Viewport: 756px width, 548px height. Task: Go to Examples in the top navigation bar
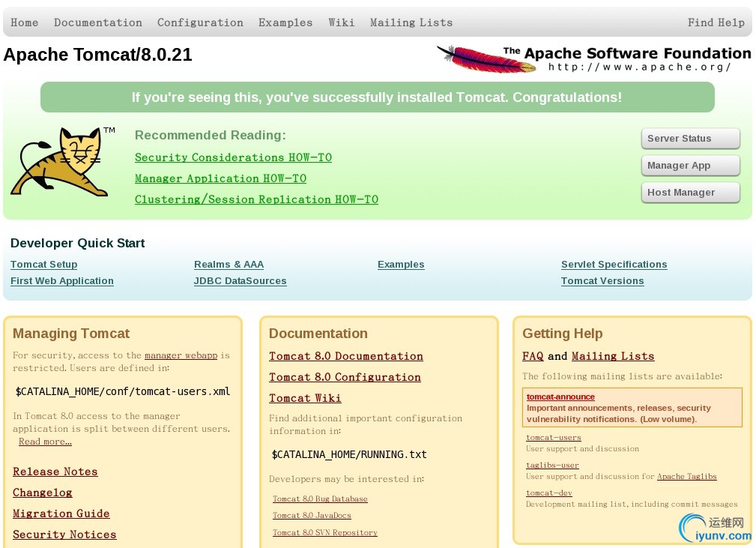tap(285, 22)
